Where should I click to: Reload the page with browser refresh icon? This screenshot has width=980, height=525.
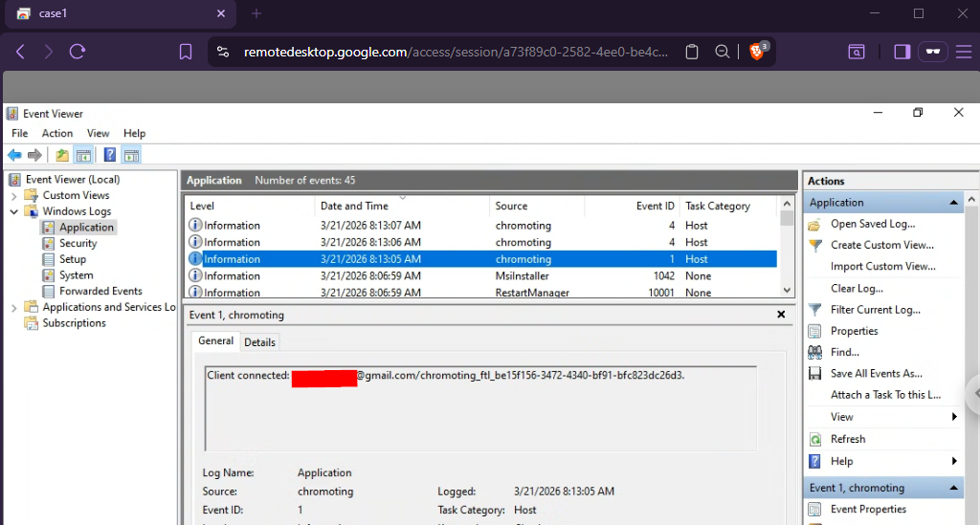tap(77, 52)
